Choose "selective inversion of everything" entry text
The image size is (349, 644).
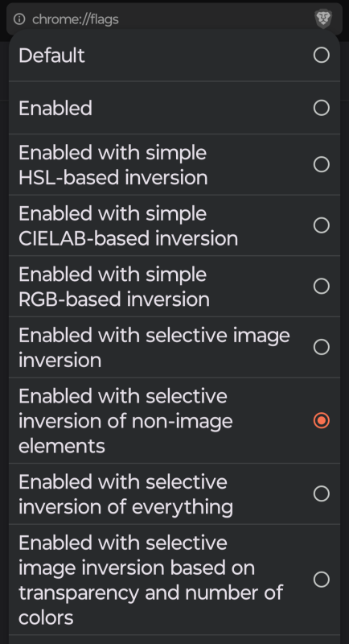(x=126, y=494)
